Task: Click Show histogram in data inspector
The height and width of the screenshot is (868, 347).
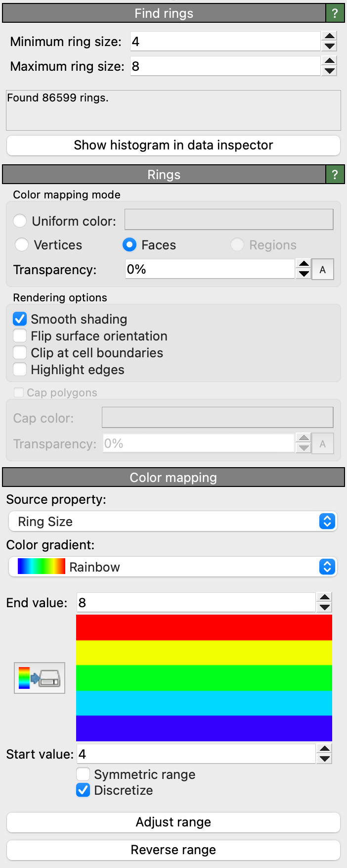Action: pyautogui.click(x=173, y=145)
